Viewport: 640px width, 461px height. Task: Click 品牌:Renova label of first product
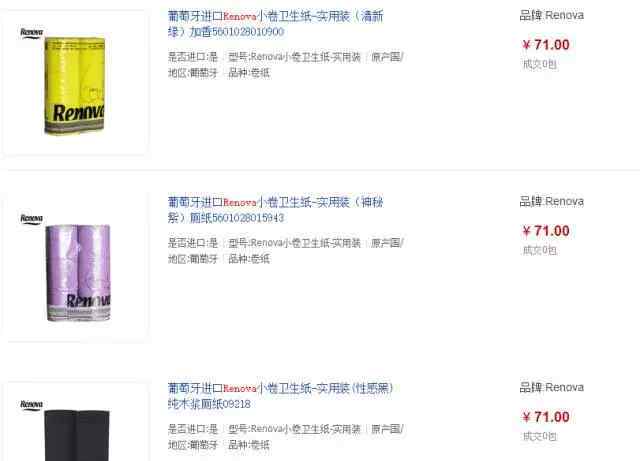coord(551,16)
